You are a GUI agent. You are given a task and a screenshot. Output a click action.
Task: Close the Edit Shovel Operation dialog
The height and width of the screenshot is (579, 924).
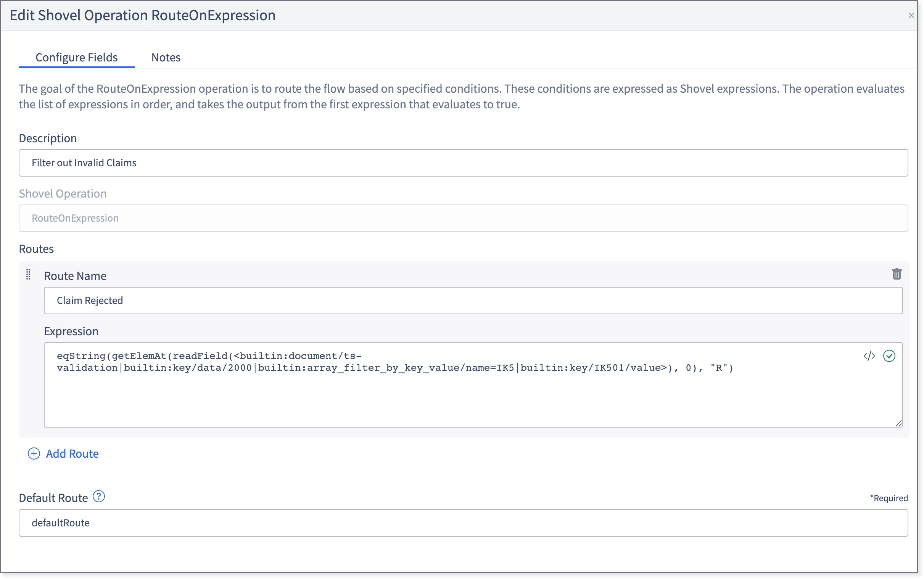pos(911,15)
